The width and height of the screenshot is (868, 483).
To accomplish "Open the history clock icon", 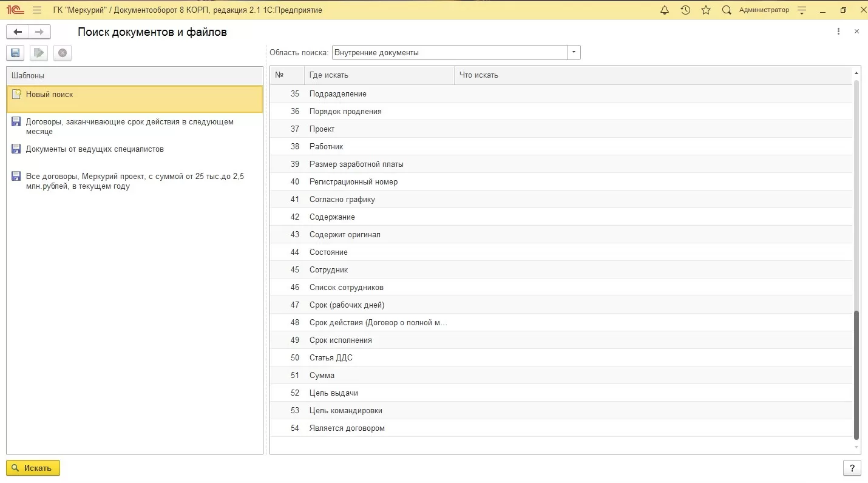I will pyautogui.click(x=685, y=10).
